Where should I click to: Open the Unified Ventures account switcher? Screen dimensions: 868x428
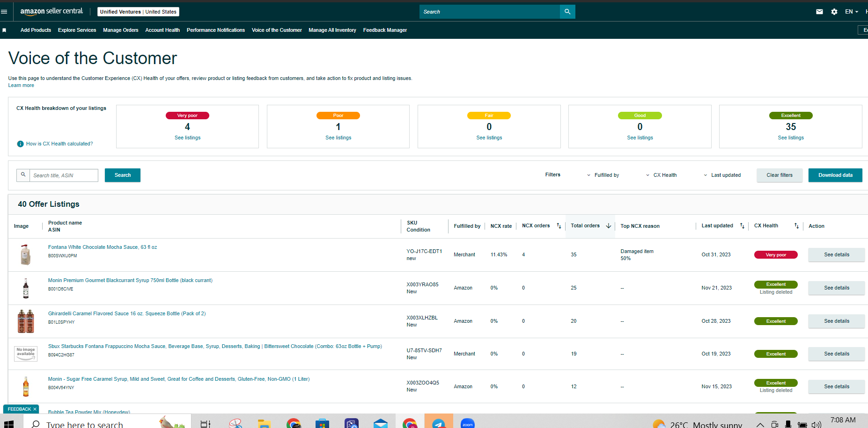[x=138, y=12]
